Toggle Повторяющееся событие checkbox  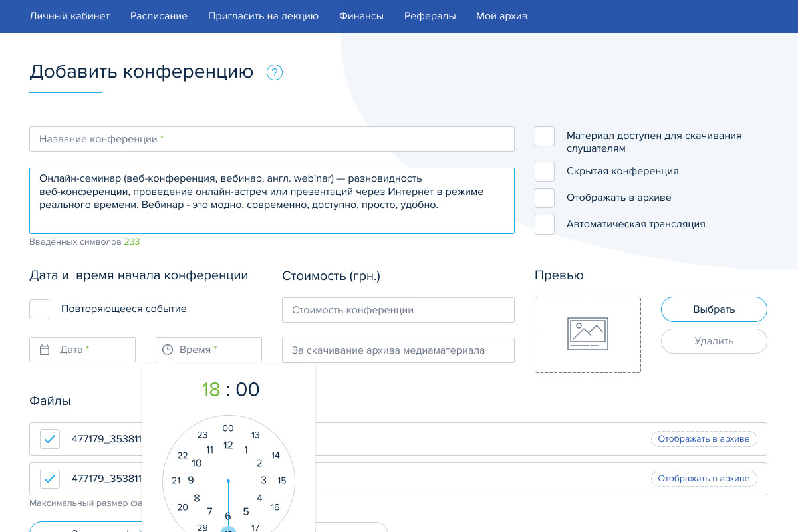pyautogui.click(x=39, y=309)
